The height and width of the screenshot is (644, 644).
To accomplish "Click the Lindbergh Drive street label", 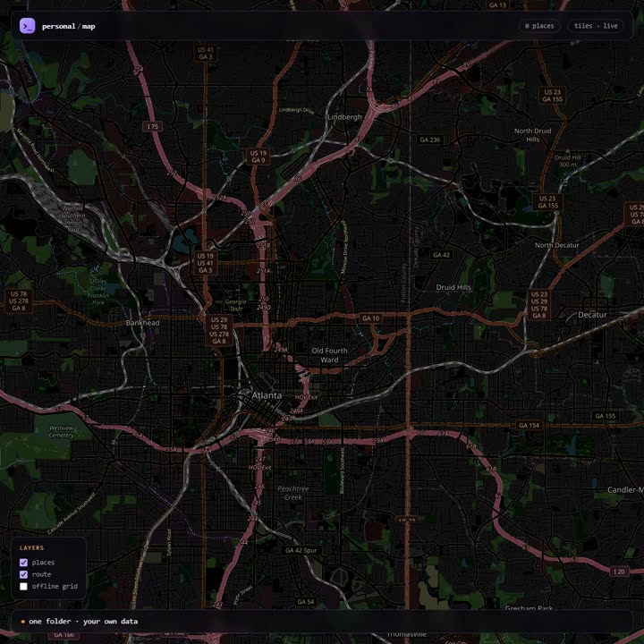I will [x=296, y=111].
